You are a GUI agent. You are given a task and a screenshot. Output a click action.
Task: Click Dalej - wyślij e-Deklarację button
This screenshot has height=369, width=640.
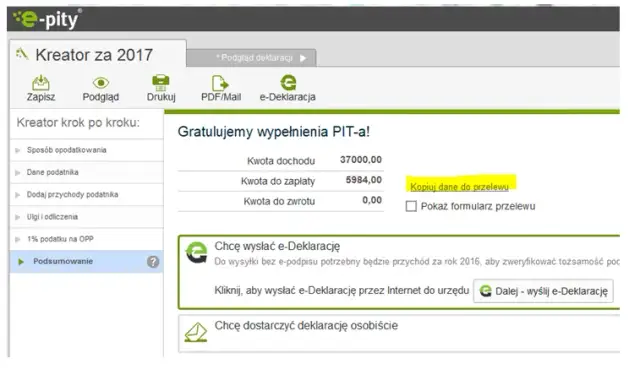pyautogui.click(x=543, y=291)
